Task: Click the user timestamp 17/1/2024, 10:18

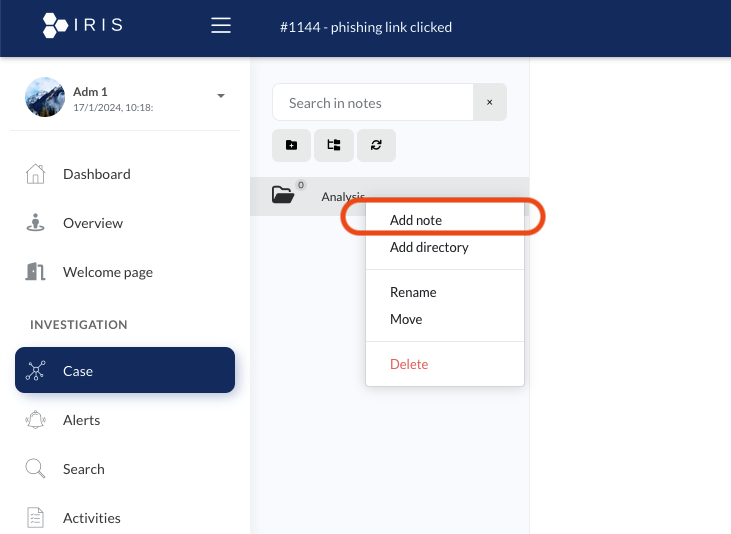Action: click(x=113, y=108)
